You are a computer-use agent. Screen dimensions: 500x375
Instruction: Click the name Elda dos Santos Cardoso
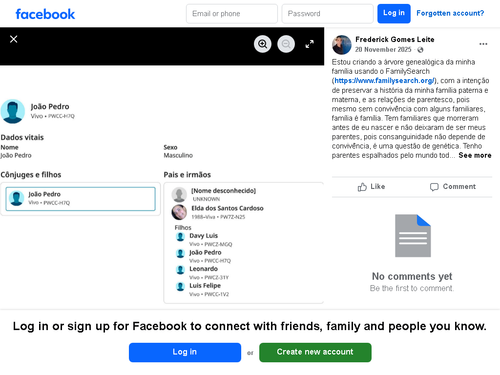pos(227,208)
